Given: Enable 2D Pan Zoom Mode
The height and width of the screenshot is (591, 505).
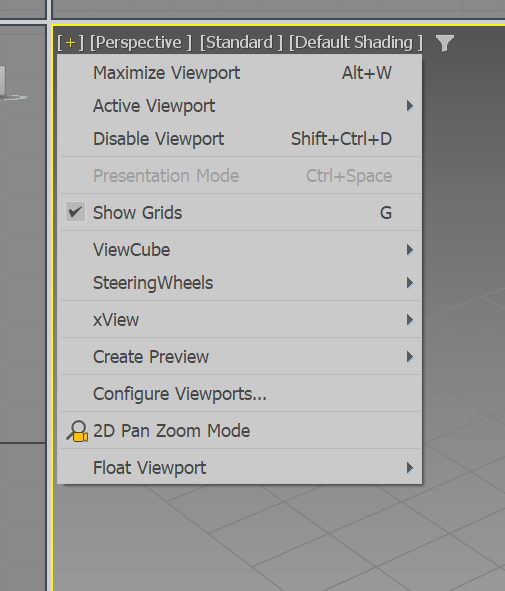Looking at the screenshot, I should pyautogui.click(x=241, y=430).
